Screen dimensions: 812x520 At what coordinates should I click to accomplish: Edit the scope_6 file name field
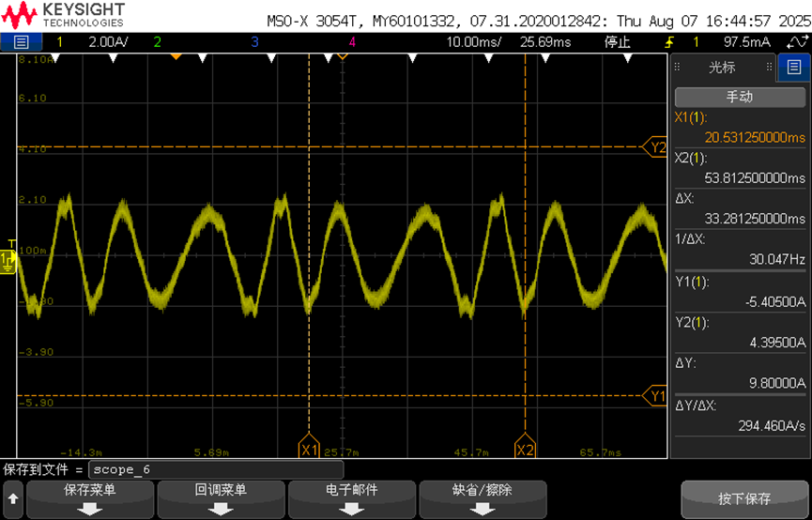coord(216,470)
